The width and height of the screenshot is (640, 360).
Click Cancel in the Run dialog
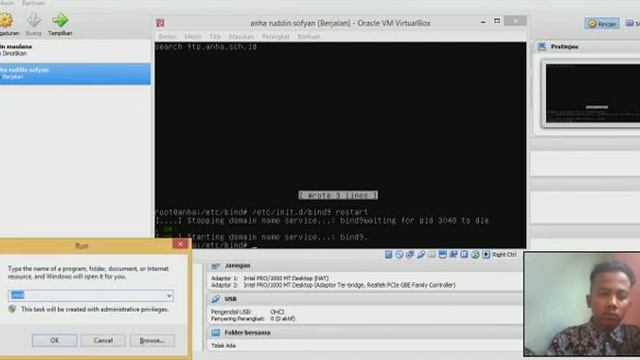(103, 340)
